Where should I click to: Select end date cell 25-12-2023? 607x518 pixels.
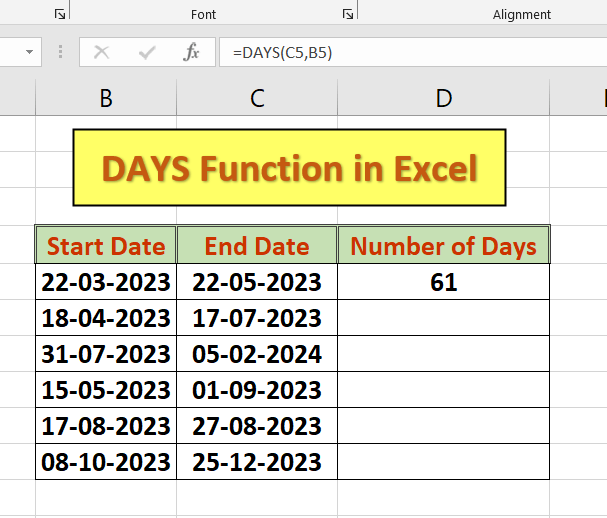(257, 462)
